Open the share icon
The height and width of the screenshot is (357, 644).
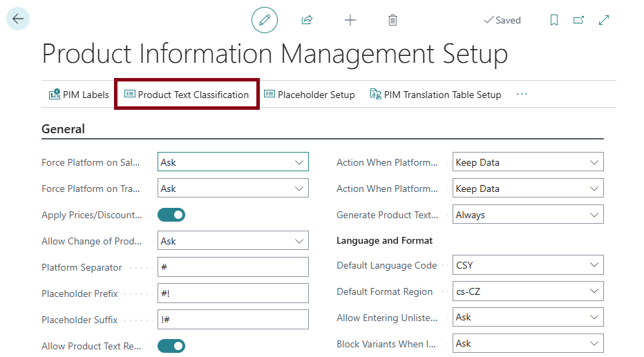(x=307, y=20)
